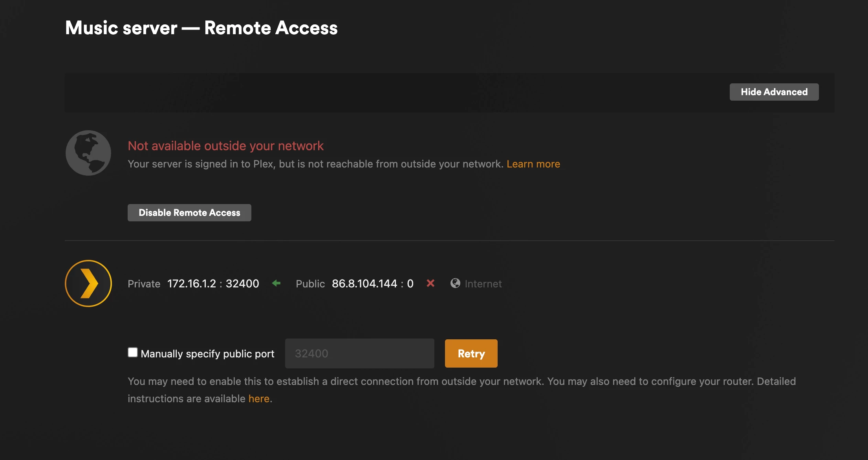
Task: Click the grey globe status icon
Action: pos(88,153)
